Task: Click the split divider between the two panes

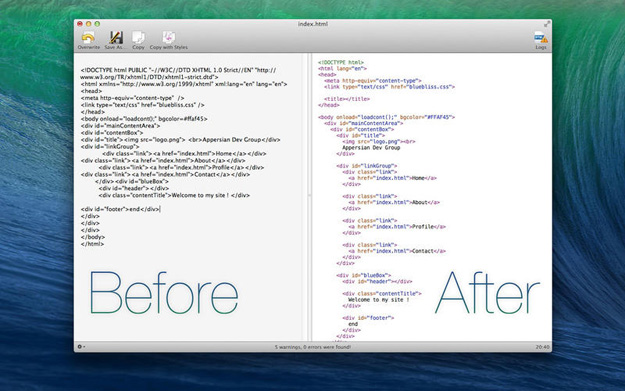Action: (x=309, y=196)
